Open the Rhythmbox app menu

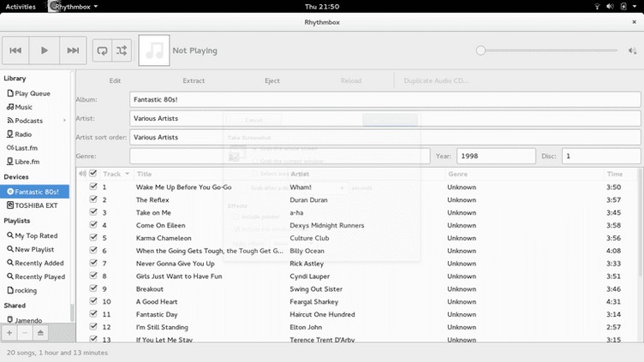[x=74, y=7]
